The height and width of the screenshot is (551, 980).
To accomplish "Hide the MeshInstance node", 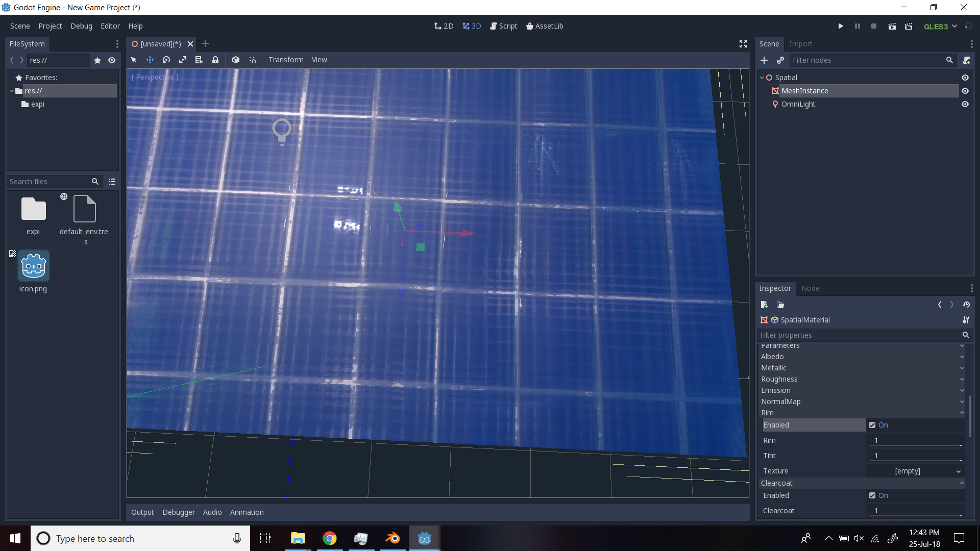I will (x=966, y=91).
